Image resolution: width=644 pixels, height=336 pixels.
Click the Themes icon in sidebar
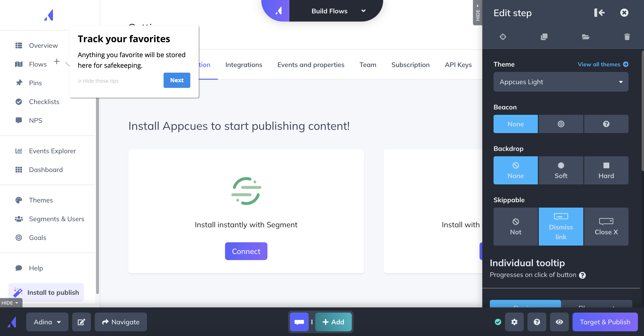click(19, 200)
